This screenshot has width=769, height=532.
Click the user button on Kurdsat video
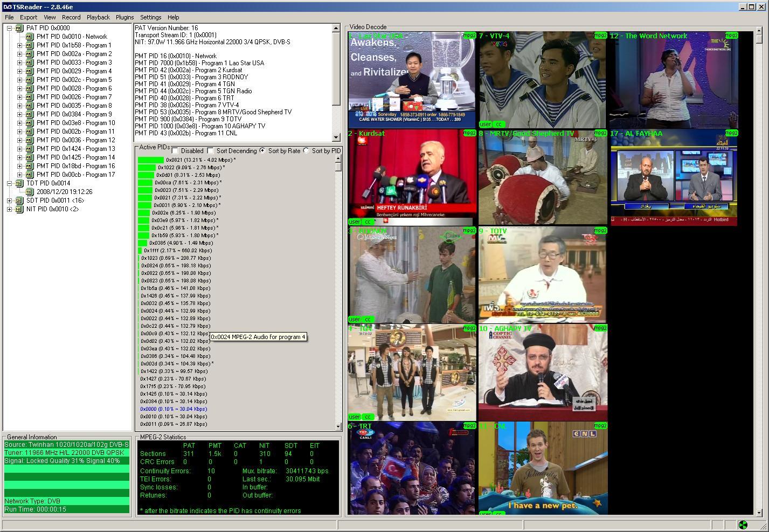point(354,222)
